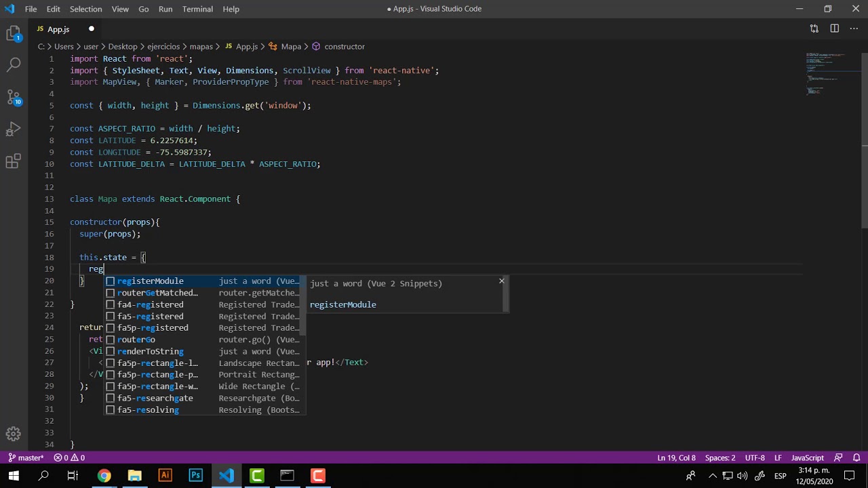Split the editor to the right

pos(835,28)
